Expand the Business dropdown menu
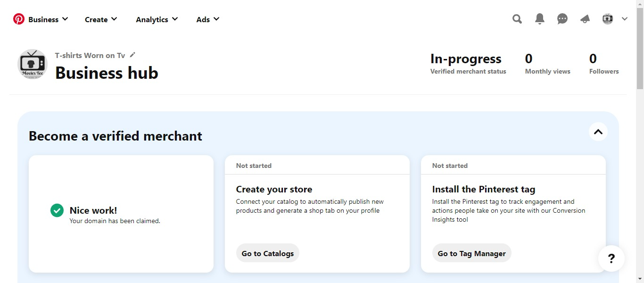 tap(48, 19)
